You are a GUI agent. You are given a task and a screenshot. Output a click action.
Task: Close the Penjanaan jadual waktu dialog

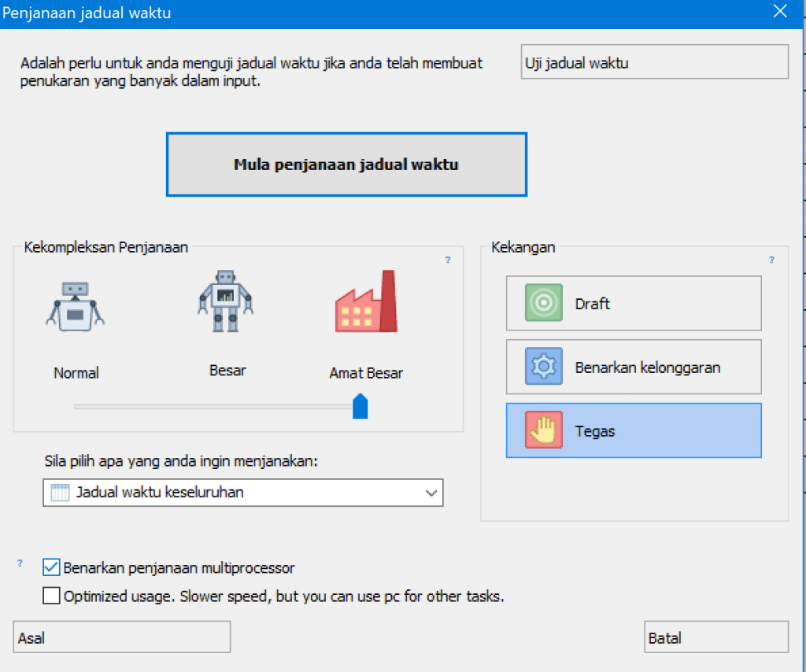click(x=780, y=11)
